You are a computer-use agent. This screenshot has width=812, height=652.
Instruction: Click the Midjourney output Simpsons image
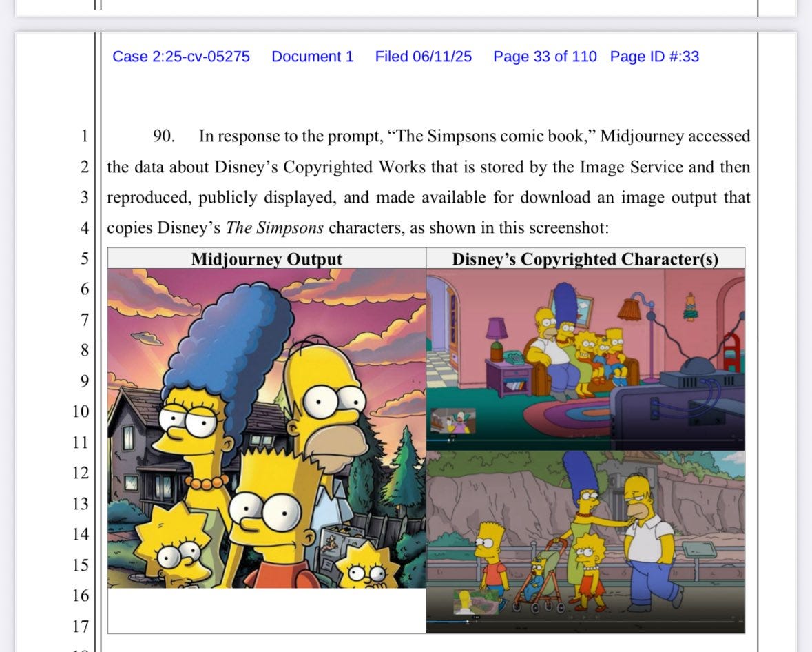(267, 428)
